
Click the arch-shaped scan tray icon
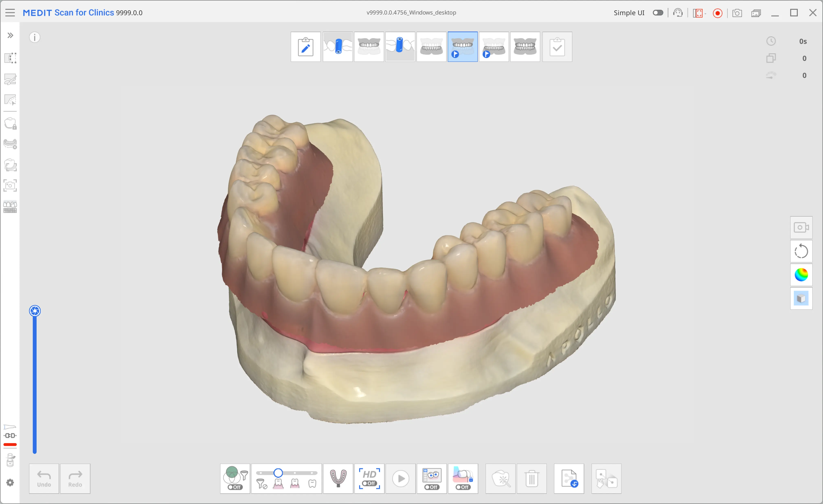338,478
